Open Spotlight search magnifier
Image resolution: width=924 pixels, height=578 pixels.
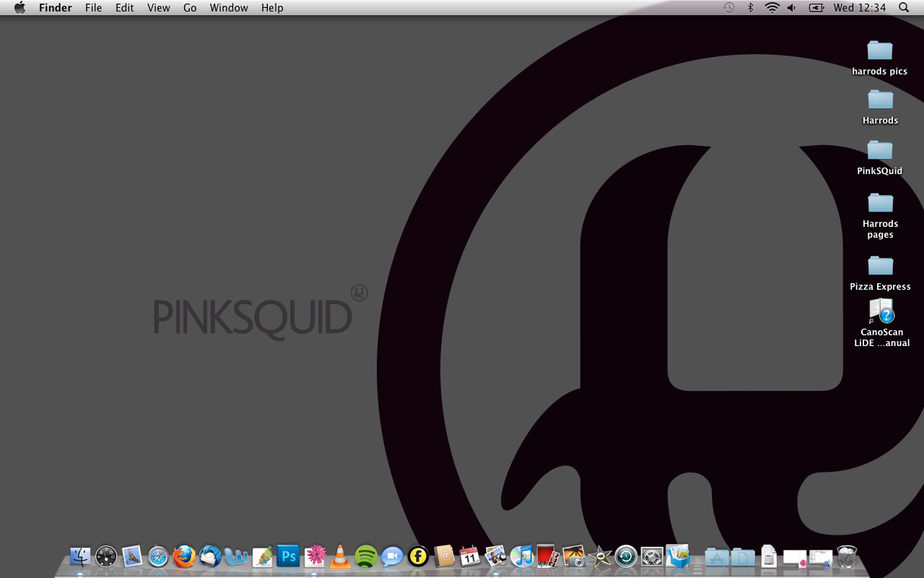click(904, 7)
